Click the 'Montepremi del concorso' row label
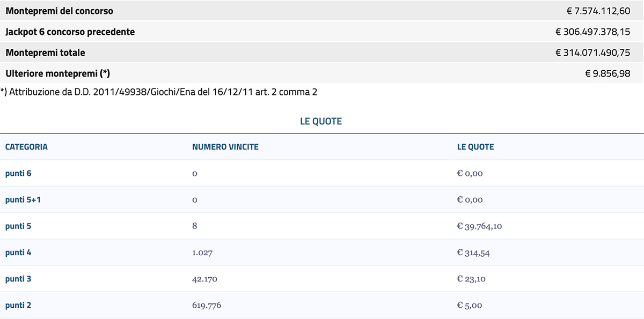The image size is (644, 319). pyautogui.click(x=59, y=11)
